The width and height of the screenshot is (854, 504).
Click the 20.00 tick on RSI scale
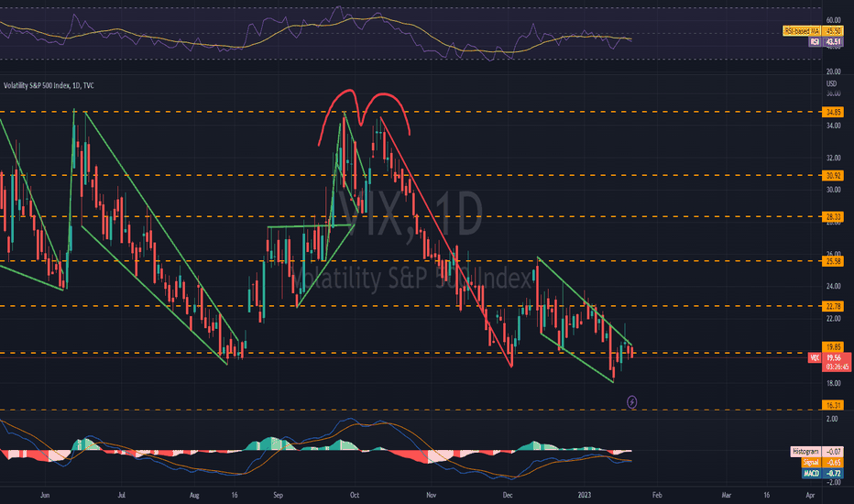pos(833,71)
